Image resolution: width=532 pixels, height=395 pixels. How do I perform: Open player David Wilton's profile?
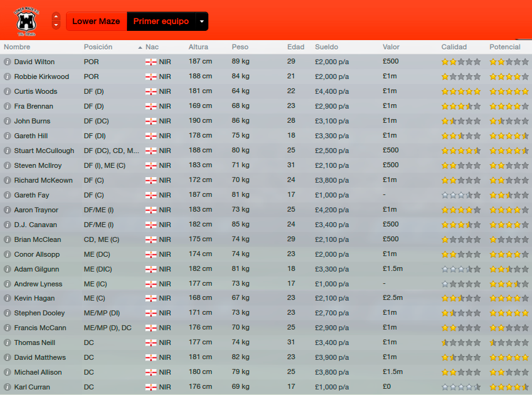[35, 62]
